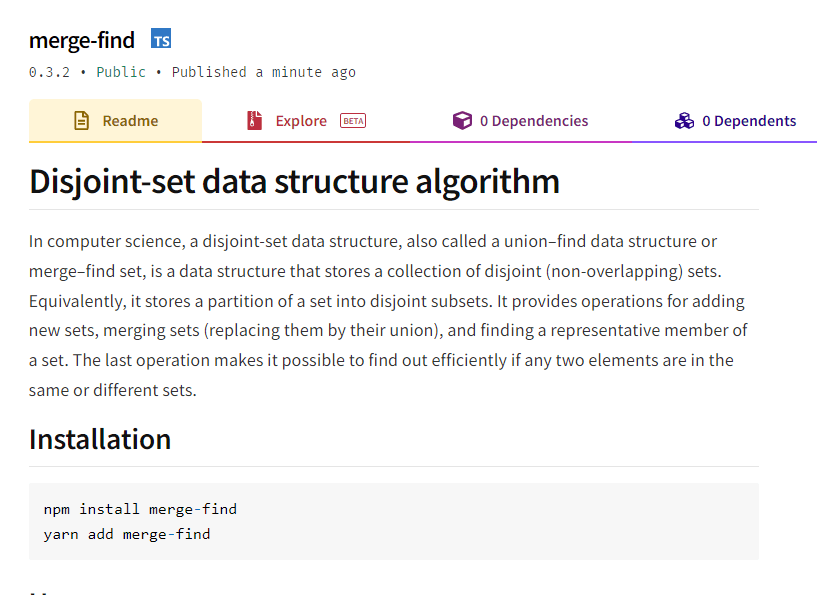
Task: Open the Explore tab
Action: click(301, 121)
